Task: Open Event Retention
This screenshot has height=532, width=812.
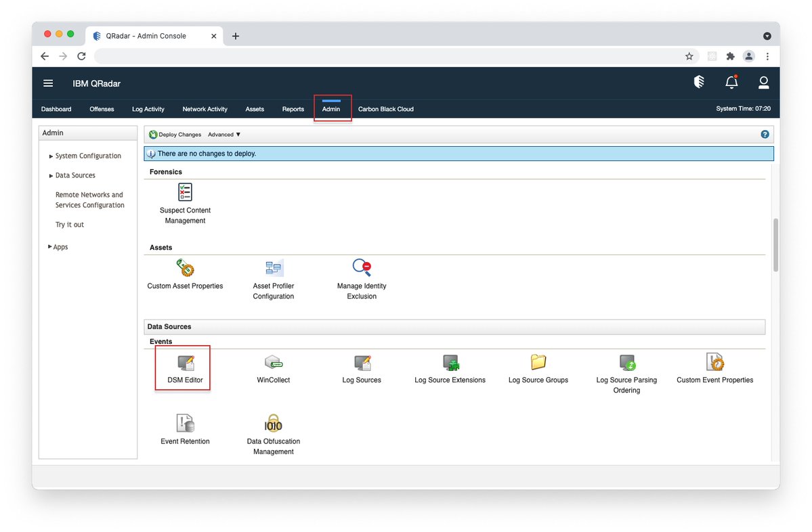Action: [x=185, y=430]
